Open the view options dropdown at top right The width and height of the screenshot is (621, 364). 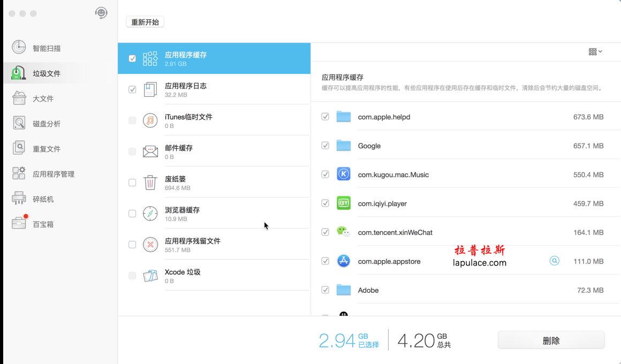pyautogui.click(x=594, y=51)
